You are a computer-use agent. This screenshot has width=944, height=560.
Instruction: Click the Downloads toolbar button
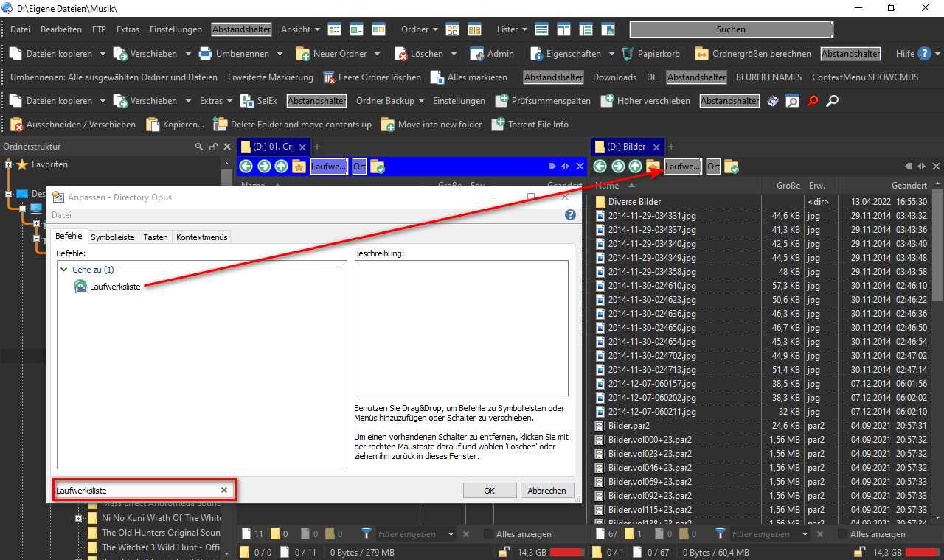614,77
